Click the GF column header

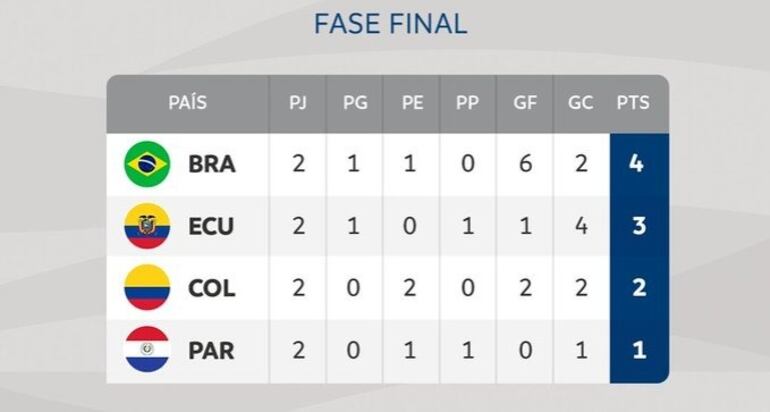point(524,103)
